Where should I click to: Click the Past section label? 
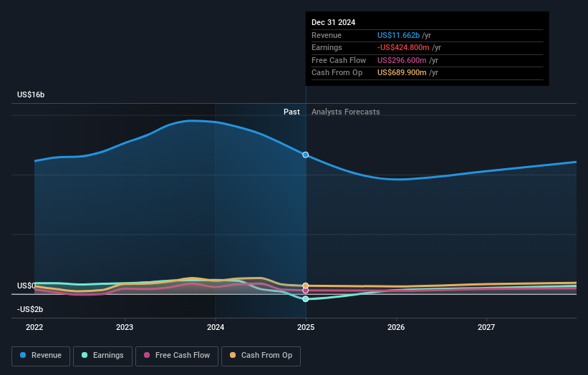point(291,112)
